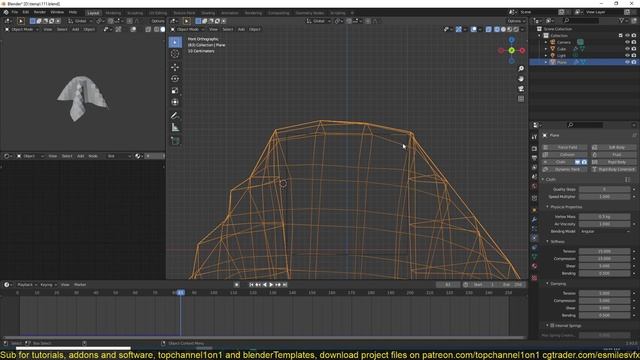
Task: Expand the Camera item in outliner
Action: click(x=546, y=42)
